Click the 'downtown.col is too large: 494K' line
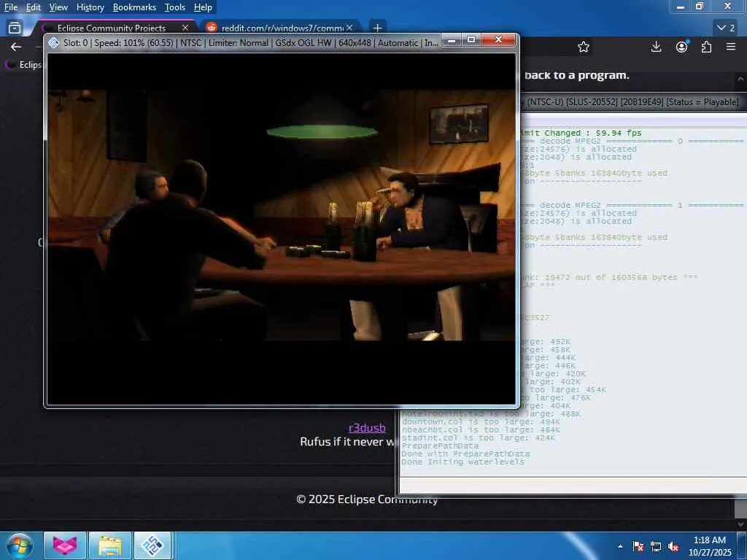The height and width of the screenshot is (560, 747). [481, 421]
